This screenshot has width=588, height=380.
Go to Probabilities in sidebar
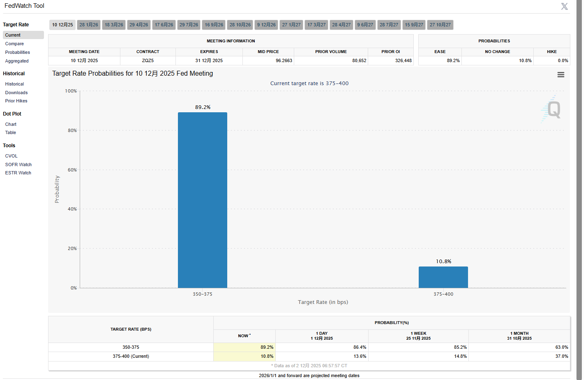(17, 52)
